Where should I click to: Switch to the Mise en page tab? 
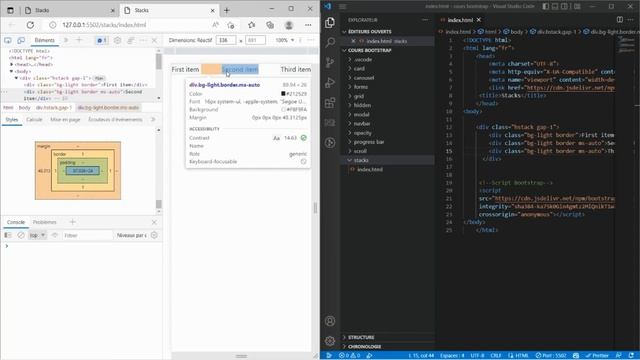(65, 120)
